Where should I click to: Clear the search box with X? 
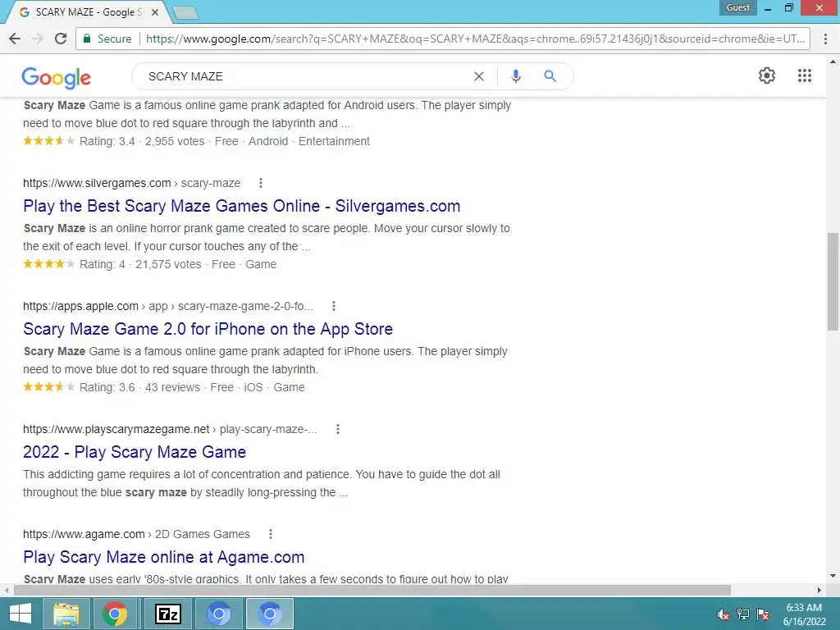click(479, 76)
